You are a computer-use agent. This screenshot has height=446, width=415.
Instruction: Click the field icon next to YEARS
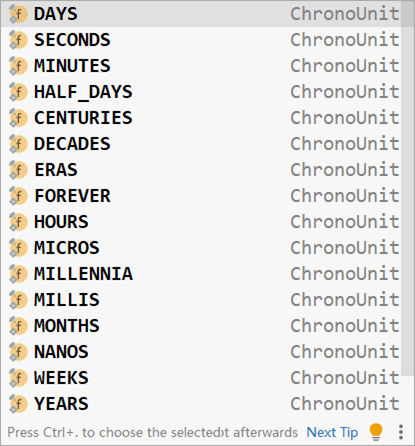[x=18, y=404]
